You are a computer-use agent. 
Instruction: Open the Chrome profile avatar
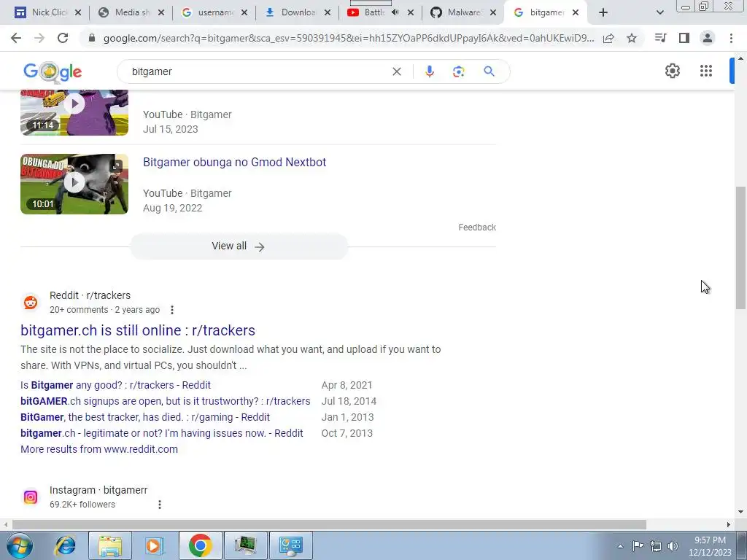(708, 38)
